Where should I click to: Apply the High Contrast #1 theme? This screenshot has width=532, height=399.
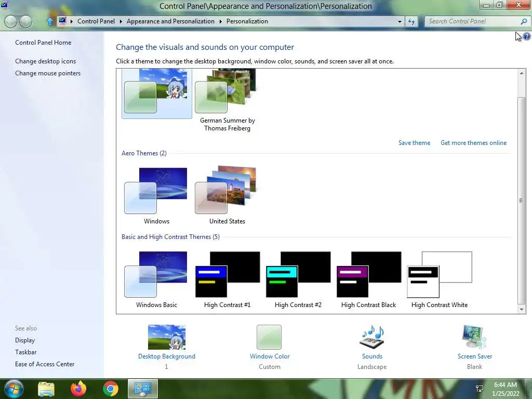click(228, 279)
